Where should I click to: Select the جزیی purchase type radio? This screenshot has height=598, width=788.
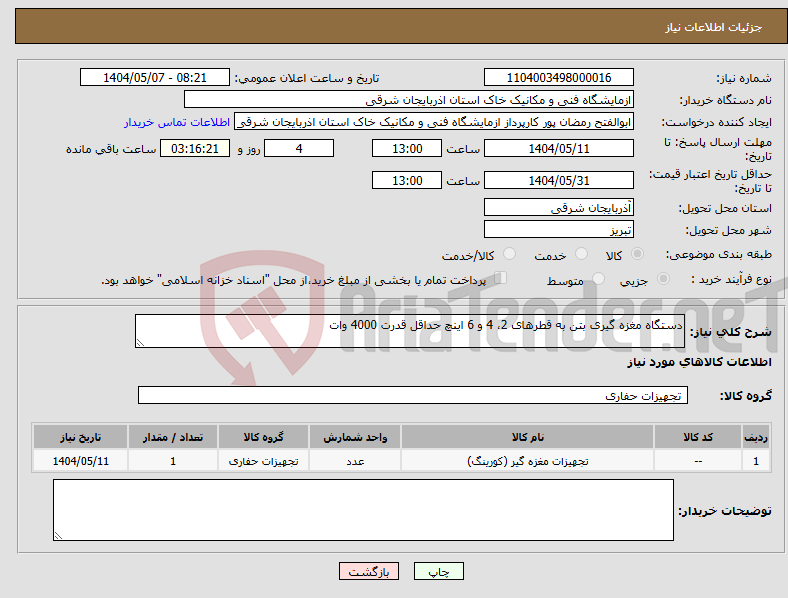pyautogui.click(x=663, y=278)
